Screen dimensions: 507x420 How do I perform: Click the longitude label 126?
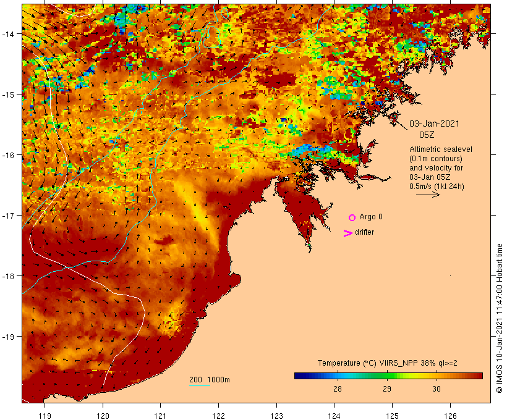pyautogui.click(x=450, y=416)
